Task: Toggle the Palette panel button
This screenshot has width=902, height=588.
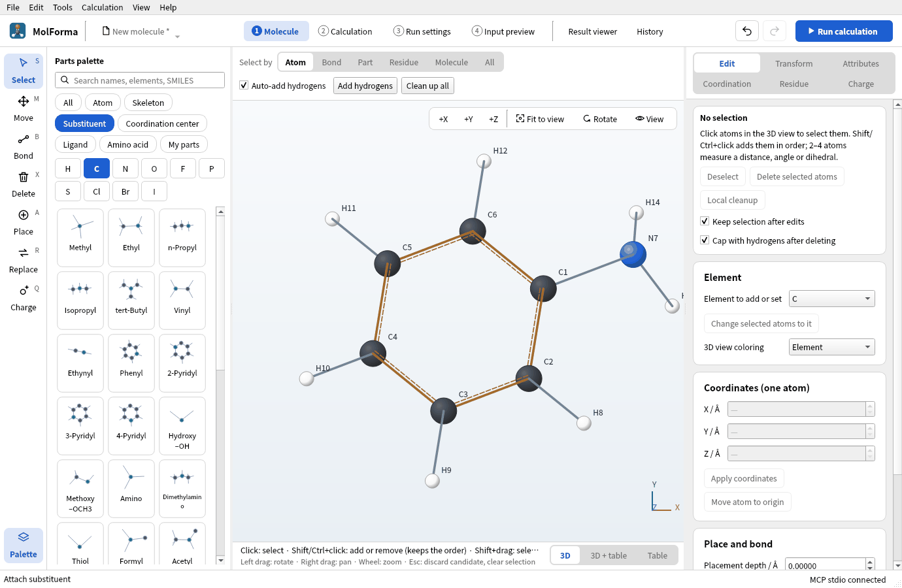Action: 24,545
